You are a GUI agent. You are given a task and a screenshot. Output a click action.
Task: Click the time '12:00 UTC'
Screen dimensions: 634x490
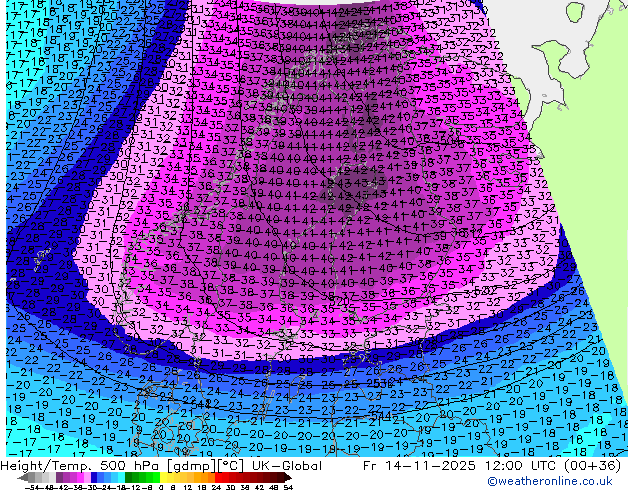coord(520,466)
